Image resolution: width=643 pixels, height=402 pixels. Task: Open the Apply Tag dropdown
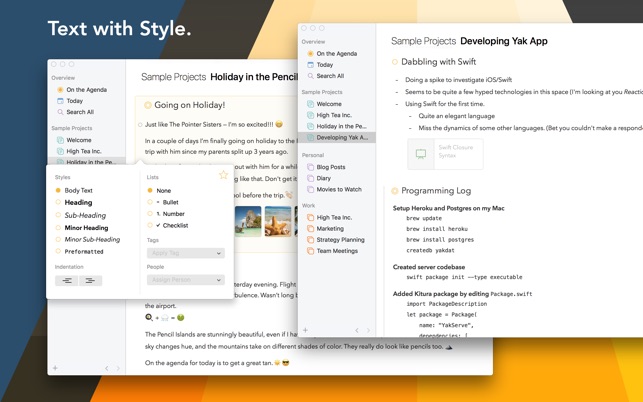tap(185, 253)
